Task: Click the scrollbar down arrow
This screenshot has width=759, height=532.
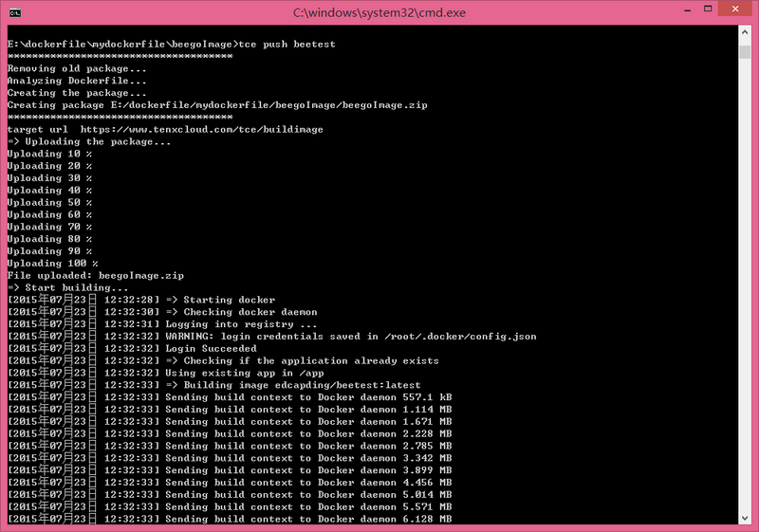Action: coord(745,518)
